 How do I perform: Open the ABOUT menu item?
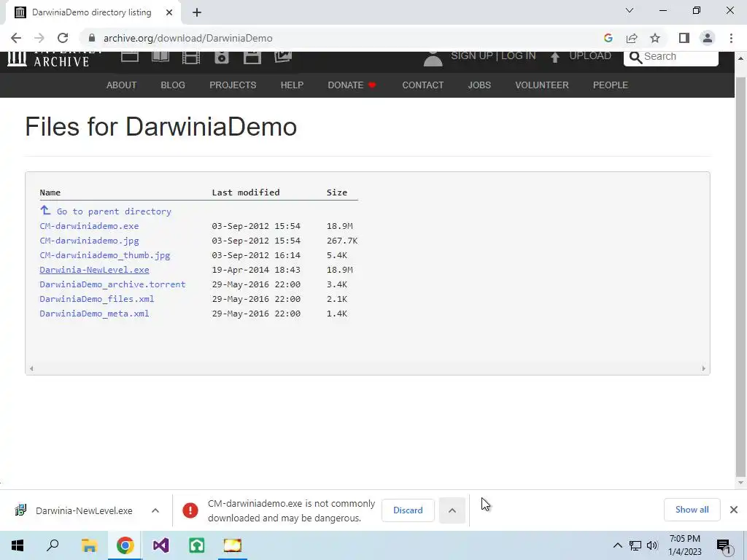coord(122,85)
